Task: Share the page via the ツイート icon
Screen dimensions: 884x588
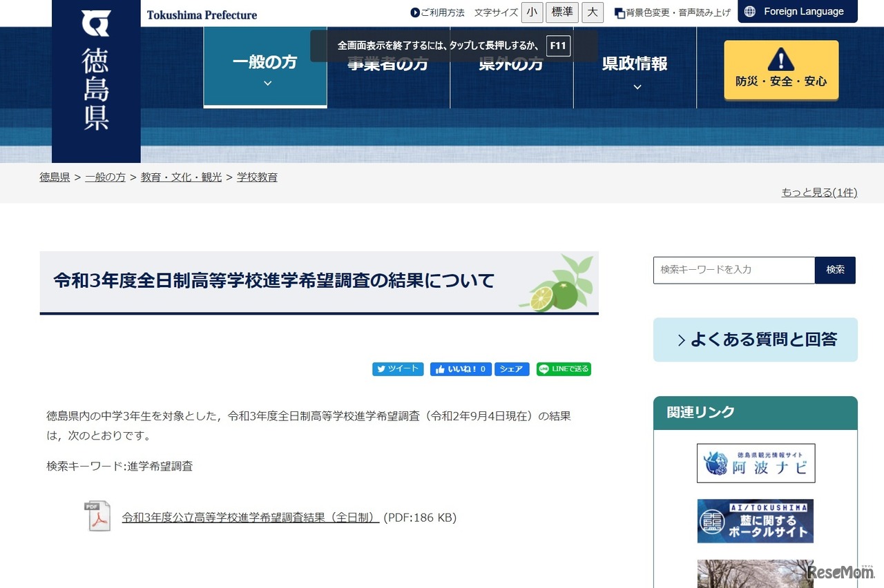Action: coord(398,369)
